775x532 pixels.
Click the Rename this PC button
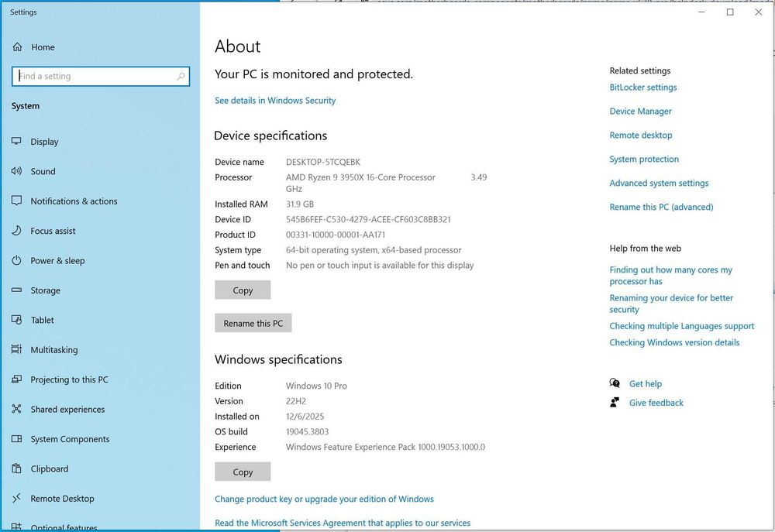pyautogui.click(x=253, y=323)
